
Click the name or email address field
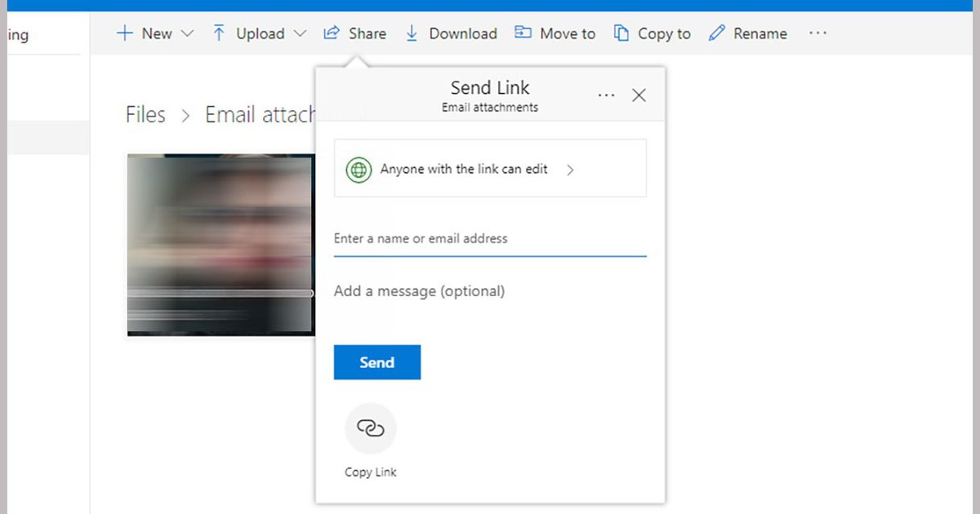point(490,239)
